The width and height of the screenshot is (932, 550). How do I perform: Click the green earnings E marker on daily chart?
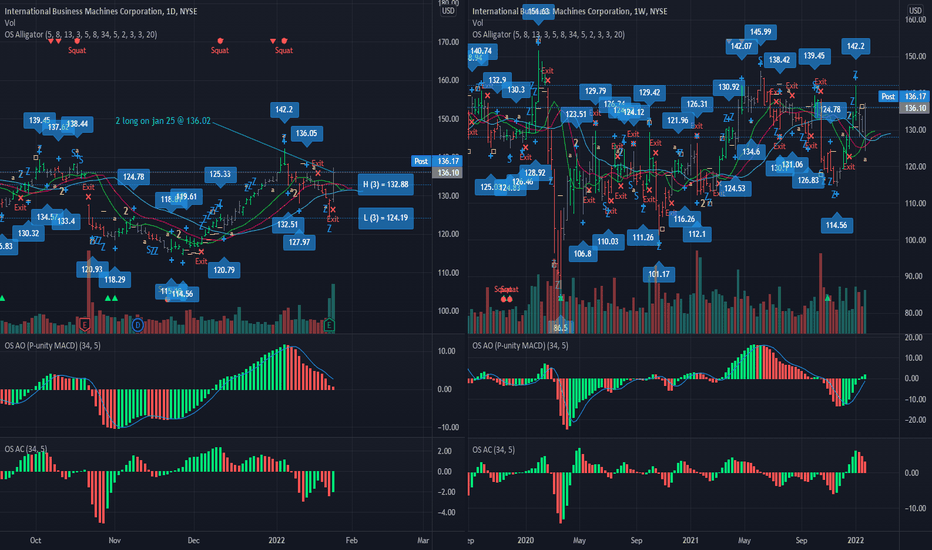coord(329,325)
